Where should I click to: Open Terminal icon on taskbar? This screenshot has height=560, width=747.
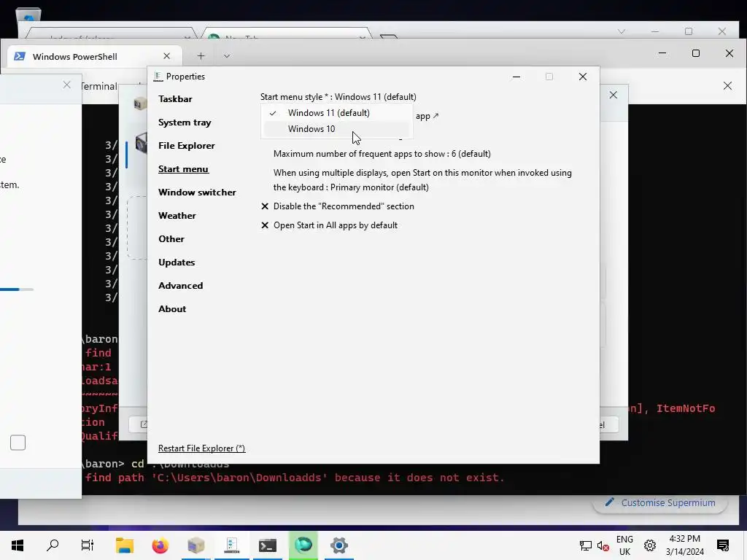[x=267, y=545]
